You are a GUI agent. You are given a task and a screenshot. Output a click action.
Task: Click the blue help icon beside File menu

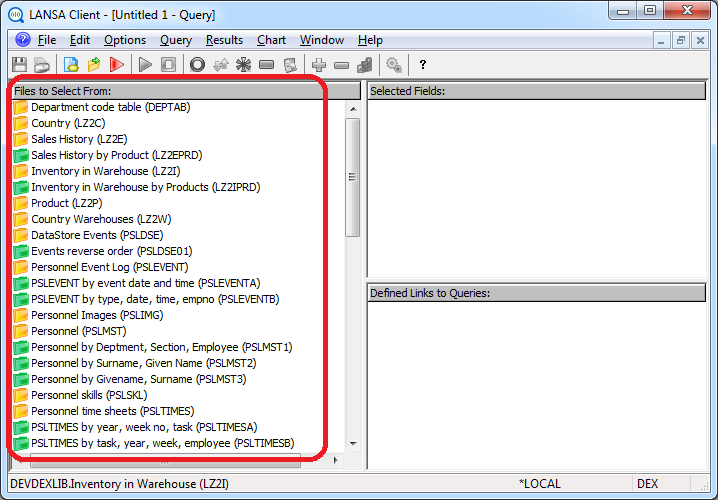click(x=22, y=40)
